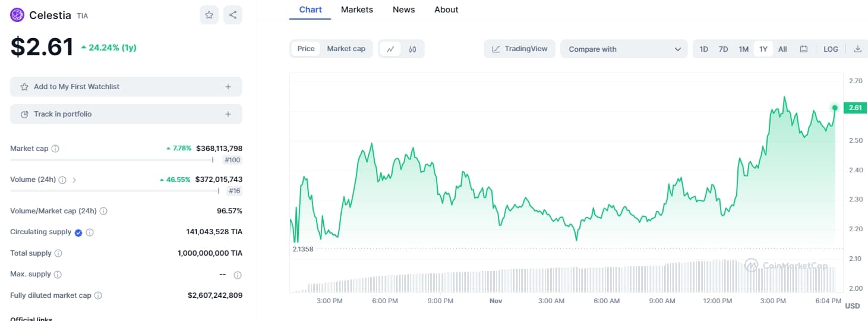The width and height of the screenshot is (868, 321).
Task: Click the #16 volume rank badge
Action: click(233, 191)
